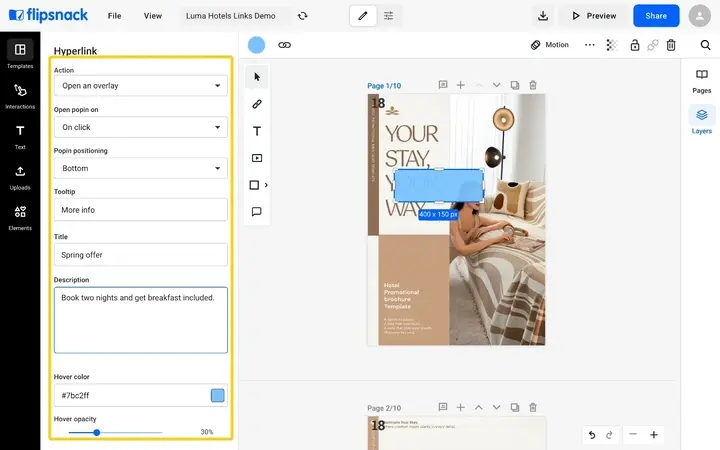The width and height of the screenshot is (720, 450).
Task: Open the Layers panel
Action: click(702, 121)
